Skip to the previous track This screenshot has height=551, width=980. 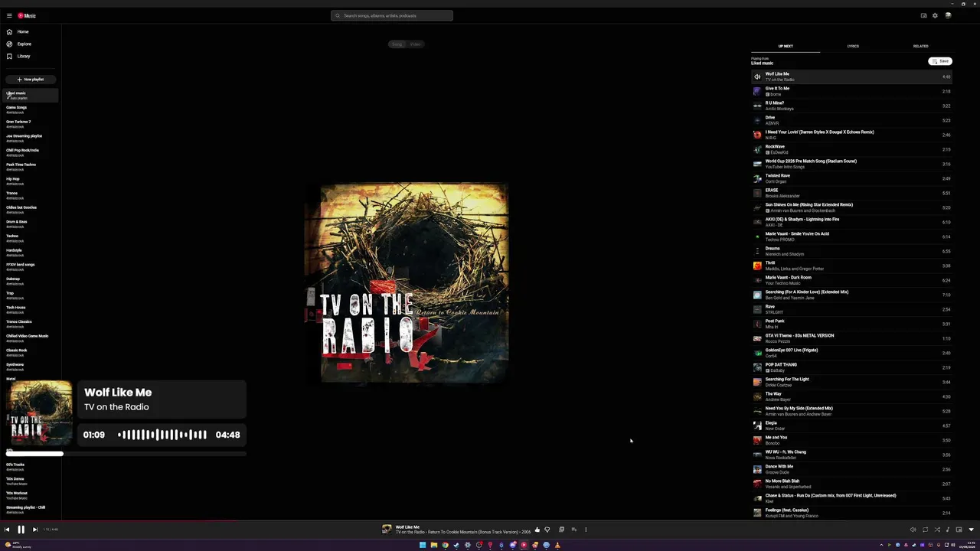[7, 530]
